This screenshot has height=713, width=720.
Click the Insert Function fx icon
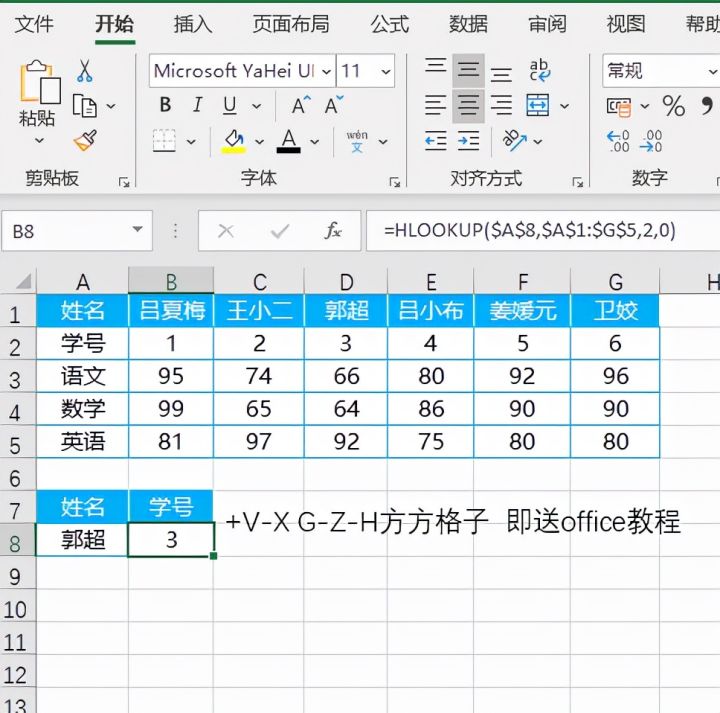pyautogui.click(x=333, y=231)
